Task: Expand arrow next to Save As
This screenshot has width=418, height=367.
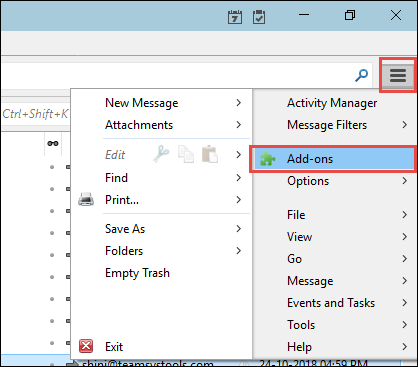Action: (238, 229)
